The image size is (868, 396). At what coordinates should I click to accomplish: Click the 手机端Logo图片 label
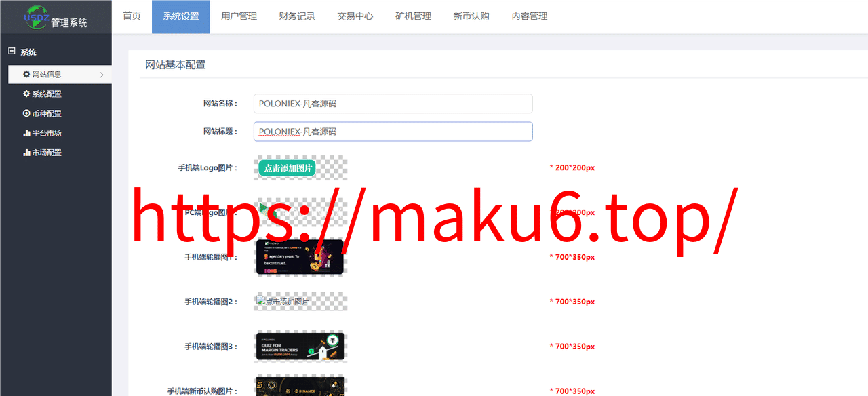pyautogui.click(x=208, y=167)
